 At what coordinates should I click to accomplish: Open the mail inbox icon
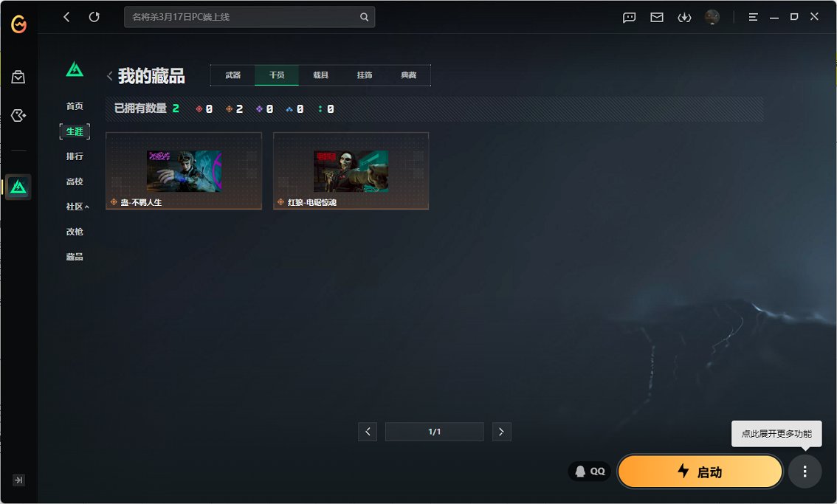[x=656, y=17]
